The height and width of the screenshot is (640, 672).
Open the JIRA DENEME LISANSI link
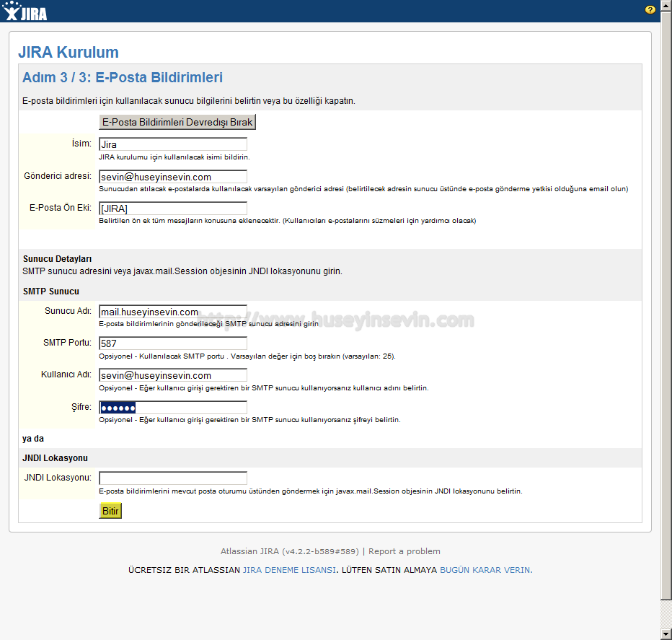pos(289,570)
